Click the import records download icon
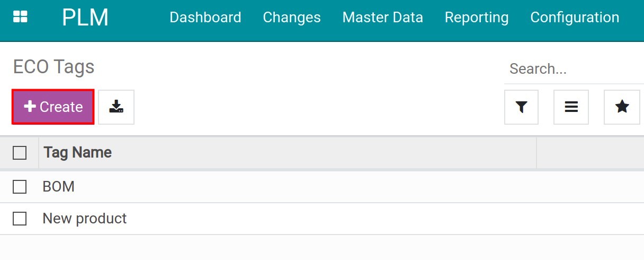 [116, 107]
